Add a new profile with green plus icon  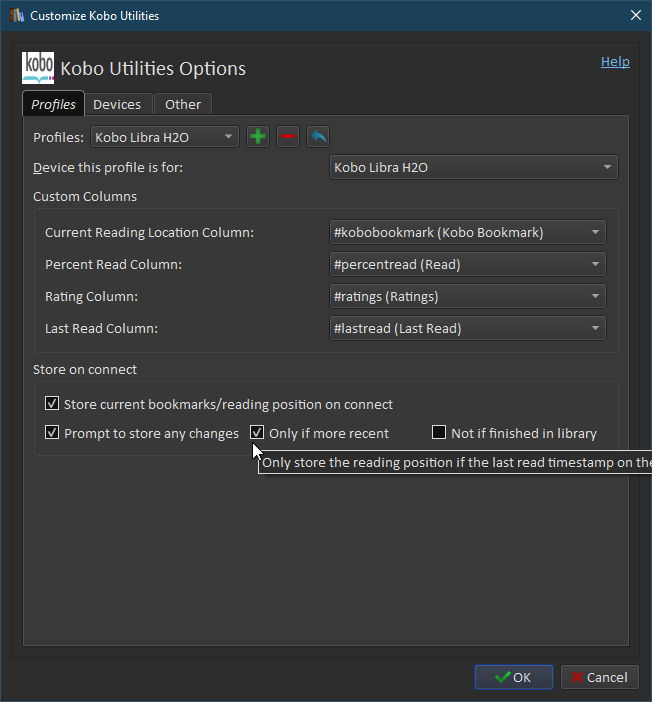258,137
